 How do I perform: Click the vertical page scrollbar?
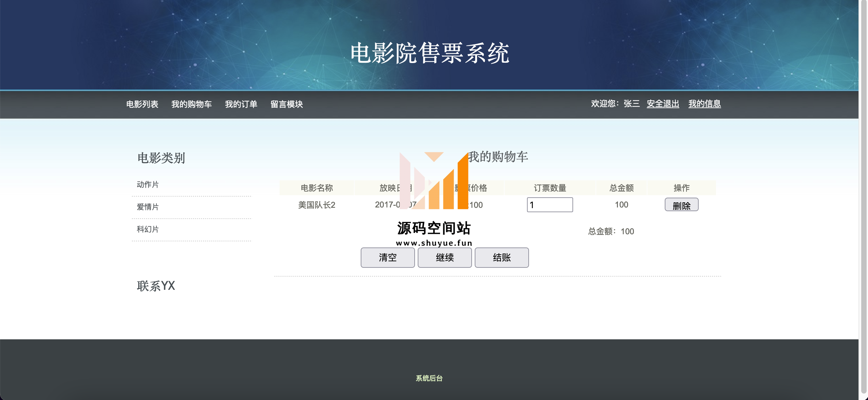(x=864, y=197)
